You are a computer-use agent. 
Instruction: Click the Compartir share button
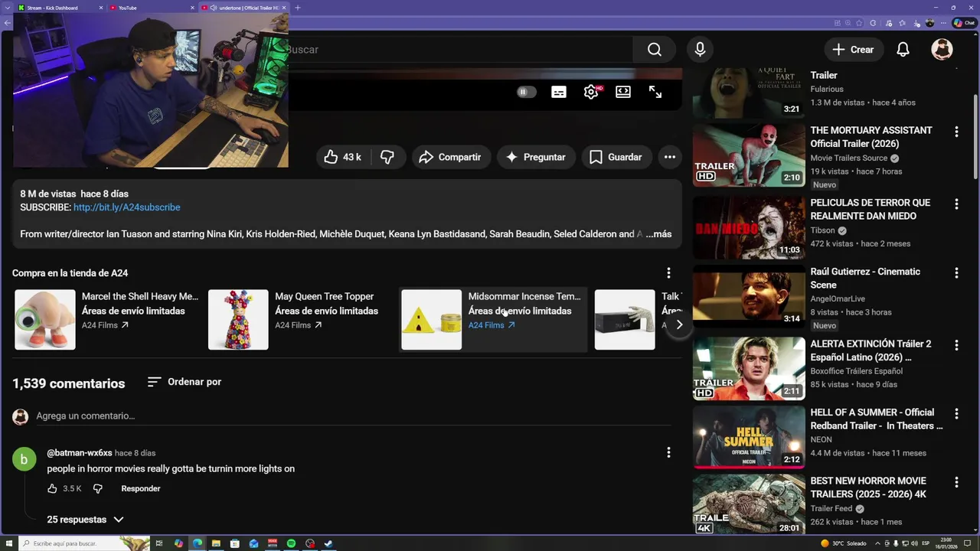(x=450, y=157)
